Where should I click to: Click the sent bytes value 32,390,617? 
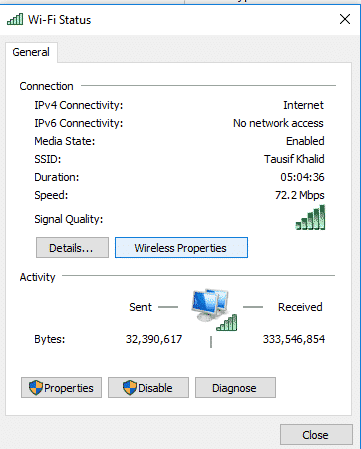pyautogui.click(x=154, y=339)
